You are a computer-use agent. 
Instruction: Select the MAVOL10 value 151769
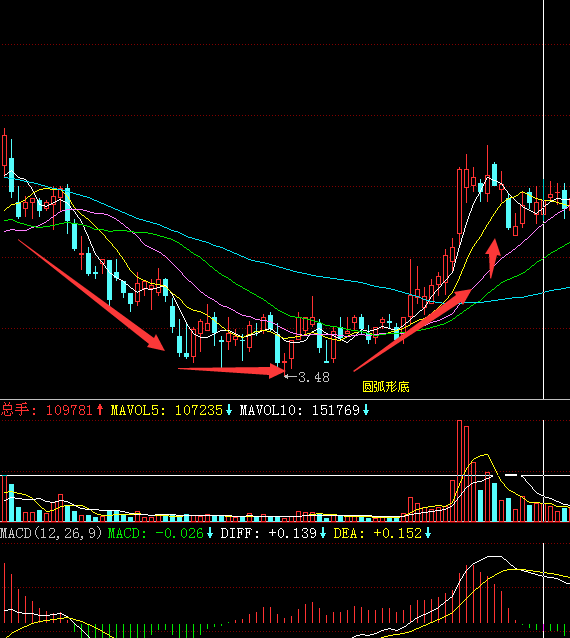(336, 410)
